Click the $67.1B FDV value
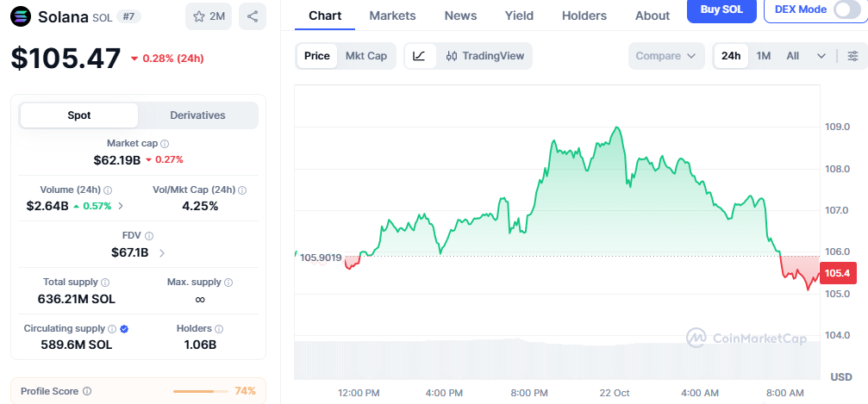 click(129, 253)
